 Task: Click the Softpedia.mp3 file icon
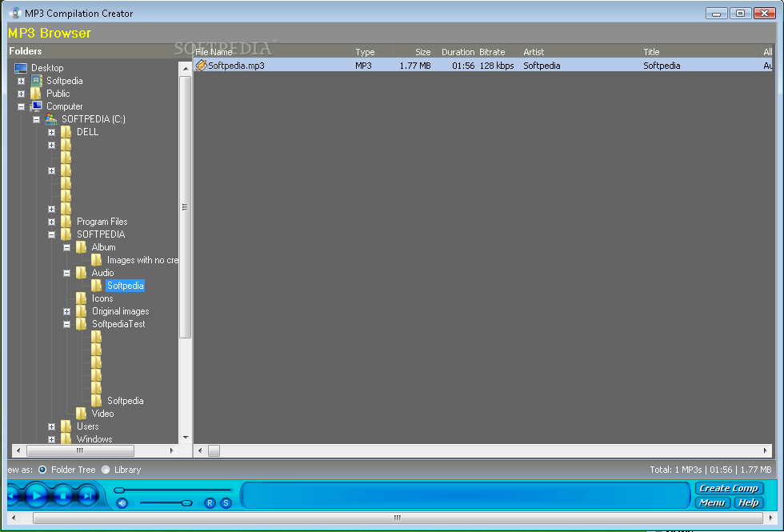201,66
